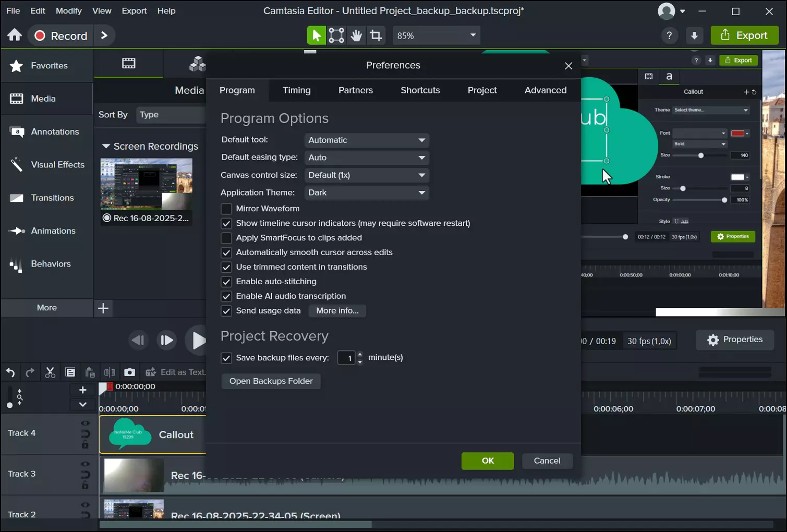The width and height of the screenshot is (787, 532).
Task: Select the Crop tool
Action: point(376,35)
